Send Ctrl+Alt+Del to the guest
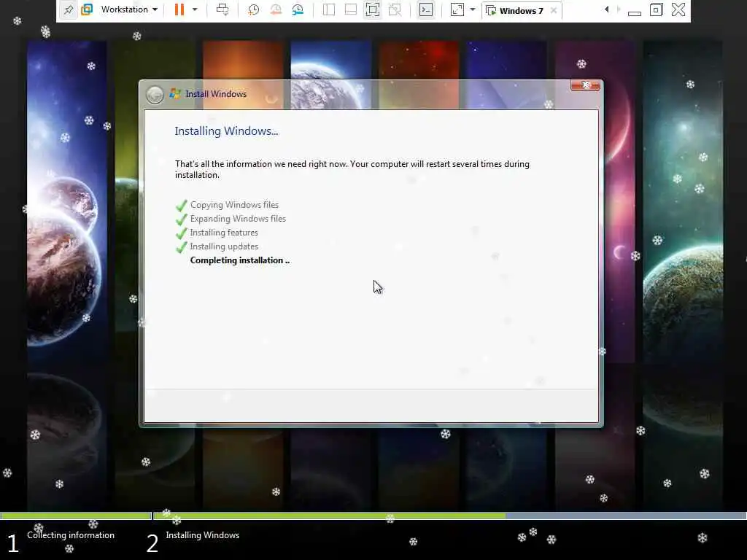Viewport: 747px width, 560px height. (x=222, y=9)
